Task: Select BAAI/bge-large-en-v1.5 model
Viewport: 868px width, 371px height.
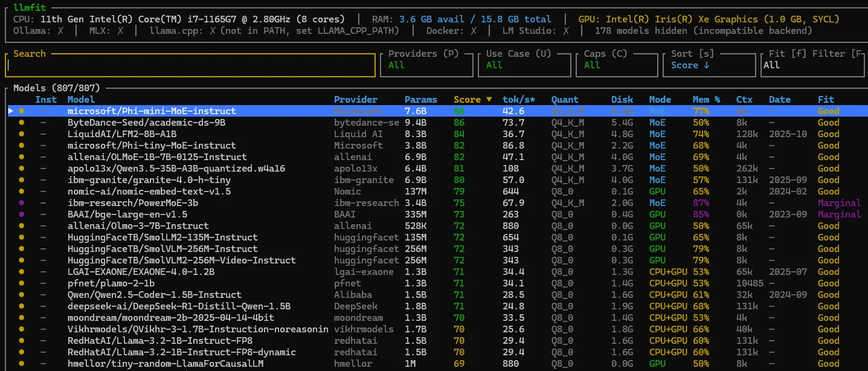Action: 127,215
